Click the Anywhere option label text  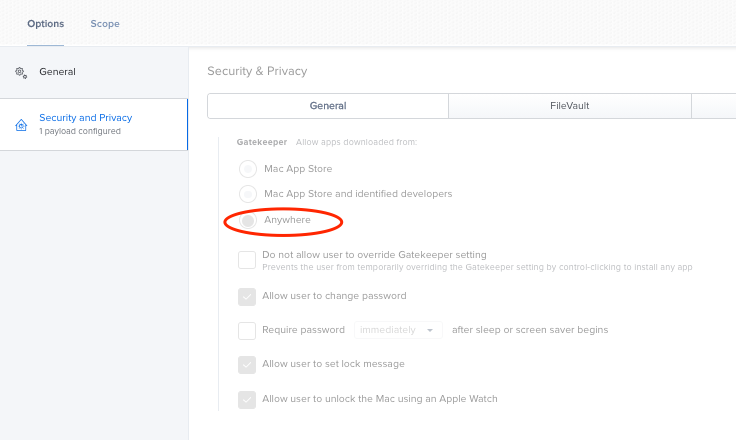pos(287,220)
